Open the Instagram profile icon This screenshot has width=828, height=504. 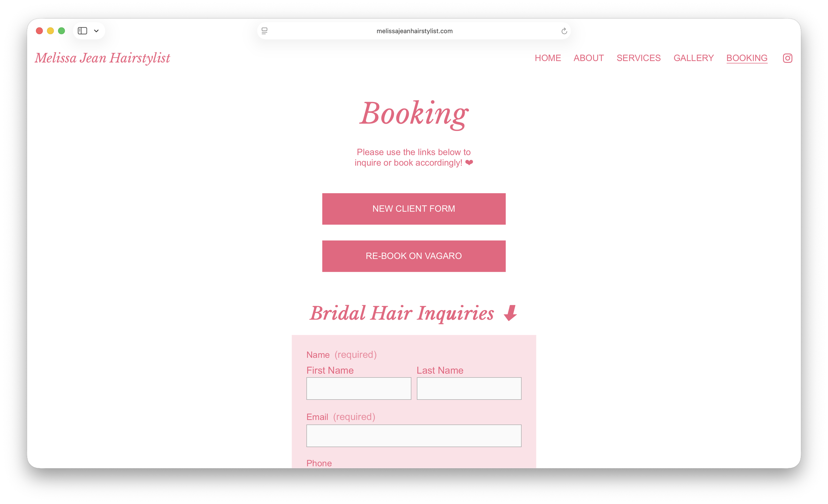[787, 58]
